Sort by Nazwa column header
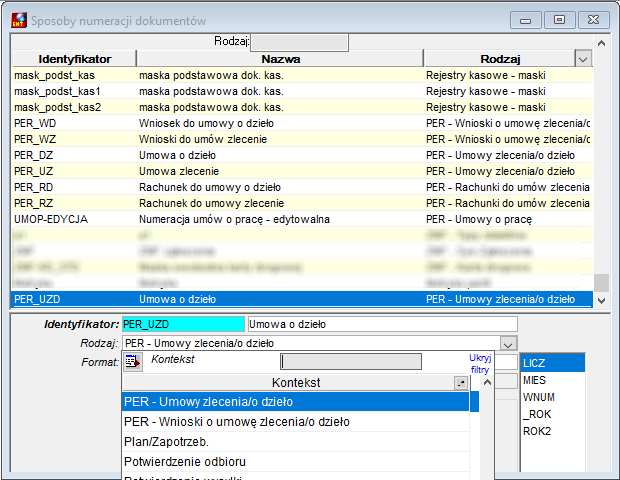 (x=280, y=59)
